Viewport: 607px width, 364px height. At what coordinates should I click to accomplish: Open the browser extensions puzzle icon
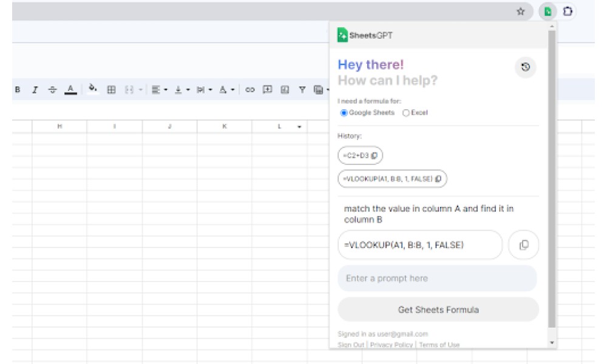point(568,11)
